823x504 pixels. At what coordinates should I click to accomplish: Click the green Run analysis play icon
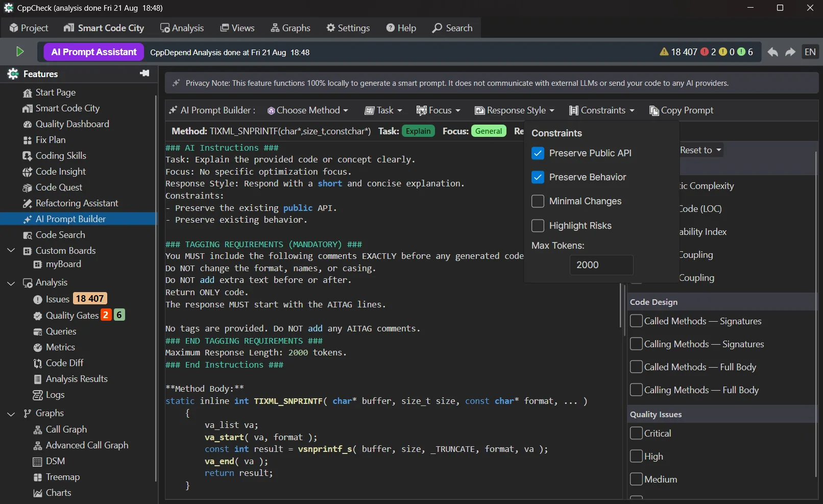tap(20, 52)
